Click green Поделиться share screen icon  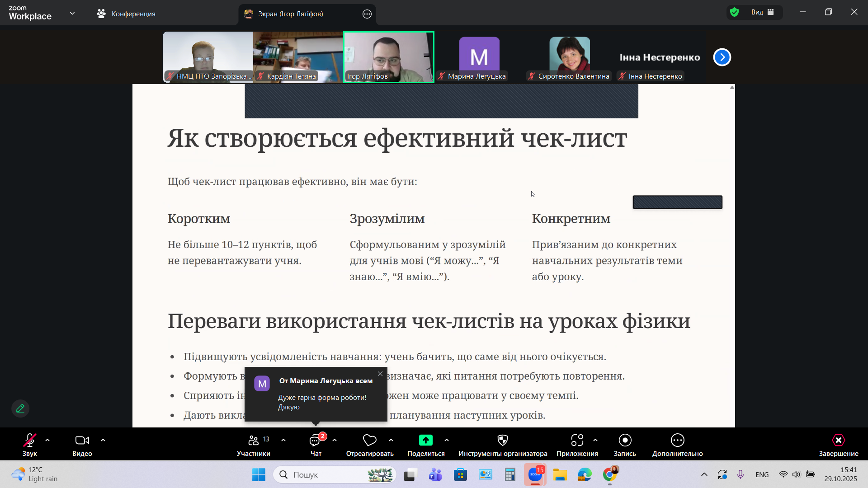pyautogui.click(x=425, y=441)
